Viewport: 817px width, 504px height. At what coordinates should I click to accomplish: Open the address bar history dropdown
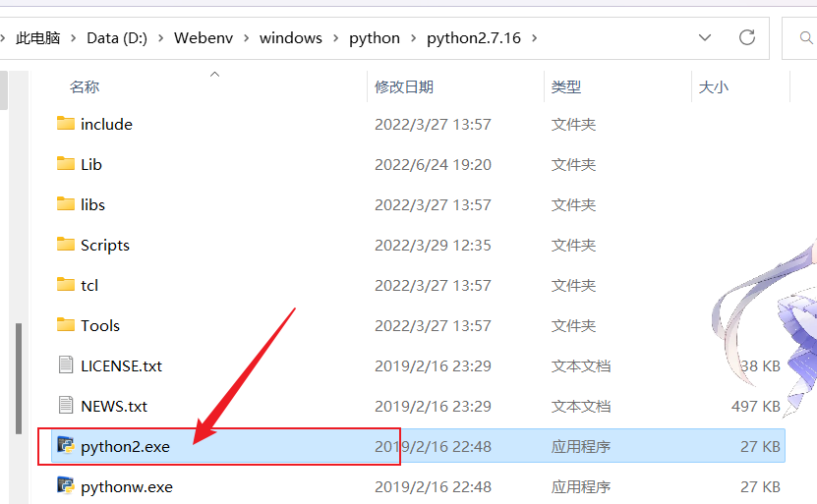point(705,37)
